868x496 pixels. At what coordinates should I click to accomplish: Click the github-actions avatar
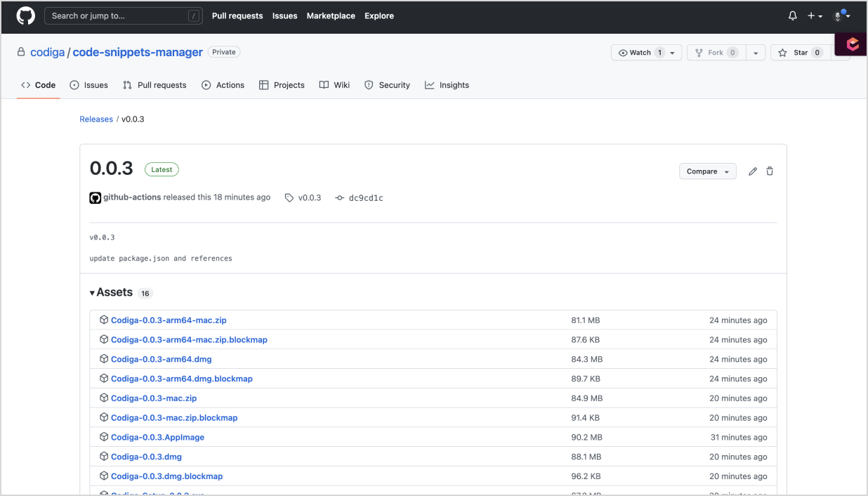pyautogui.click(x=96, y=198)
